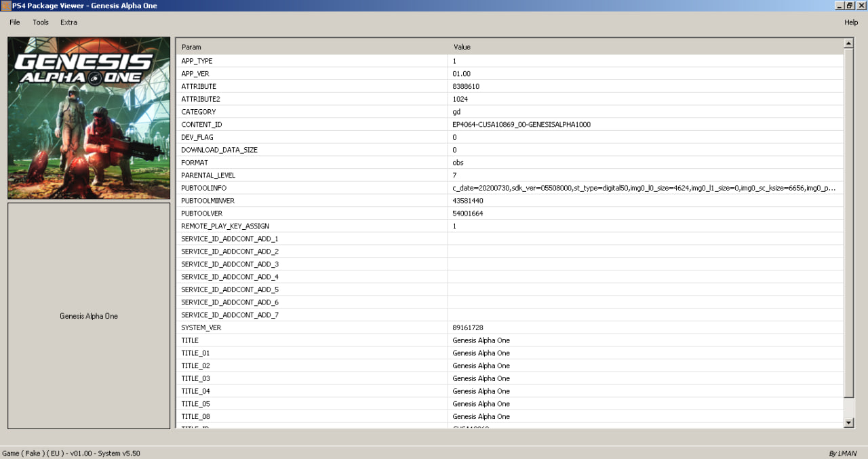868x459 pixels.
Task: Select the DEV_FLAG parameter name
Action: (197, 138)
